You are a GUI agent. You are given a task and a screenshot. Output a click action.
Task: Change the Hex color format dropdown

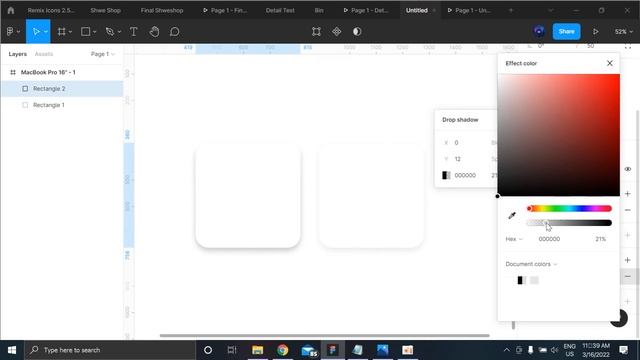514,239
